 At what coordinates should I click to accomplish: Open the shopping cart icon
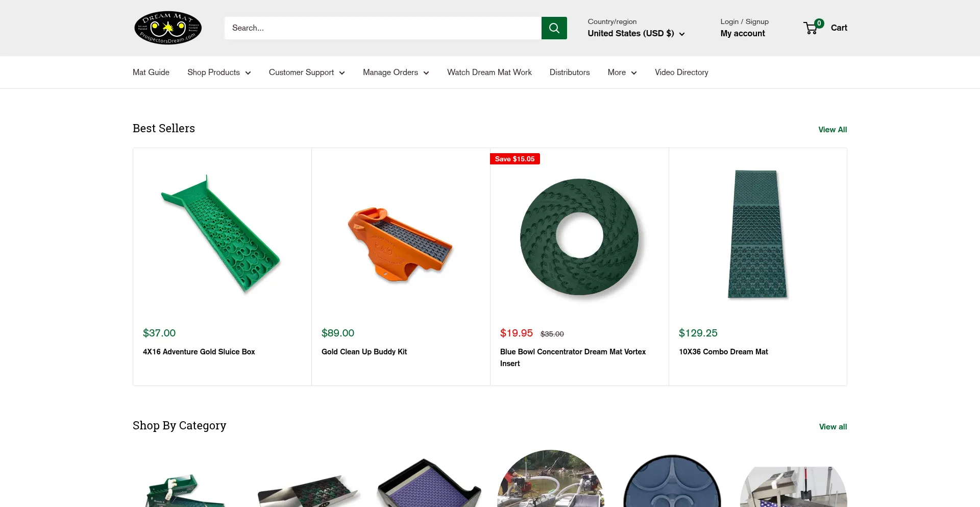click(x=813, y=27)
